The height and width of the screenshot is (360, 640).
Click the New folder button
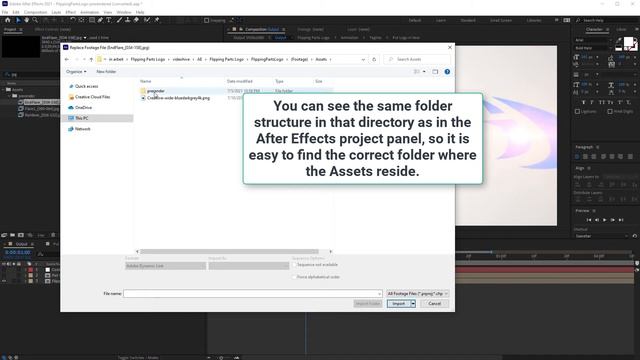point(106,72)
